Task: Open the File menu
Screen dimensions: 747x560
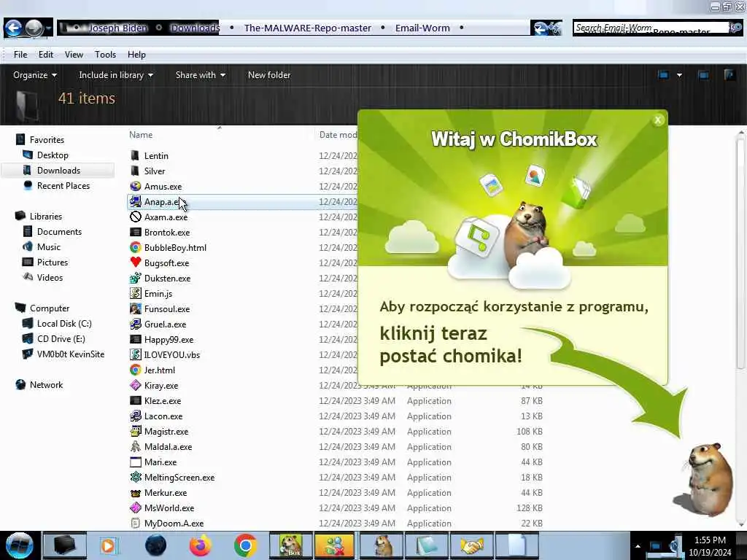Action: pos(20,54)
